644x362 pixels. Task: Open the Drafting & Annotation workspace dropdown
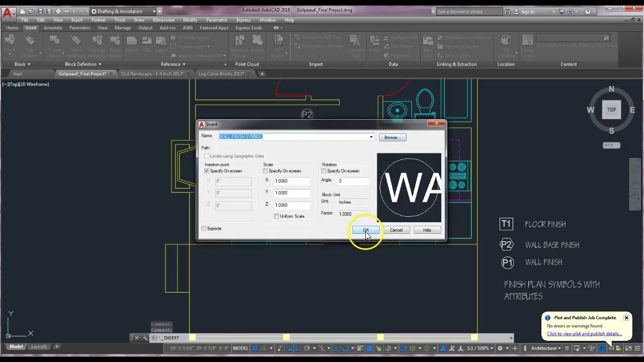(x=123, y=11)
